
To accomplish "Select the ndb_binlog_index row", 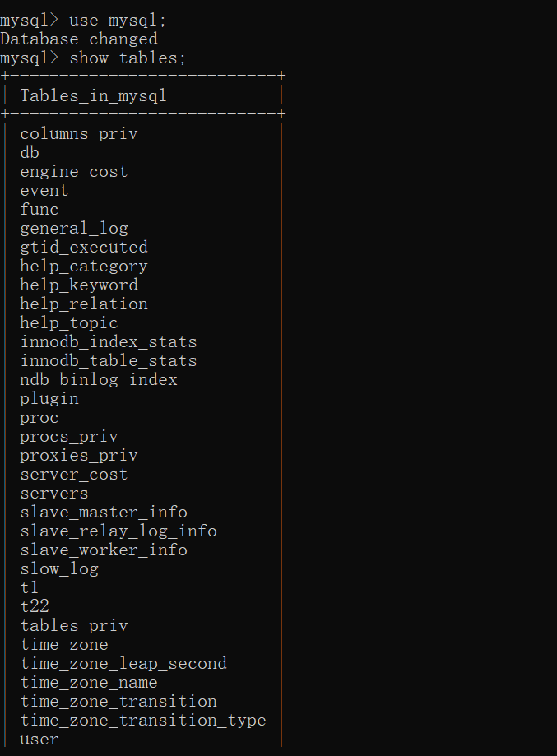I will pyautogui.click(x=98, y=379).
